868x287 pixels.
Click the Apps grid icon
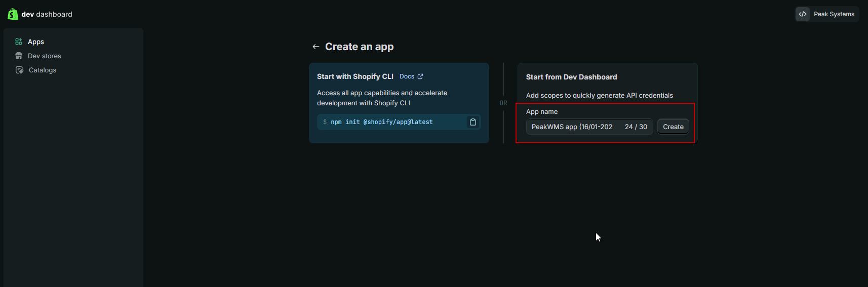[x=19, y=42]
